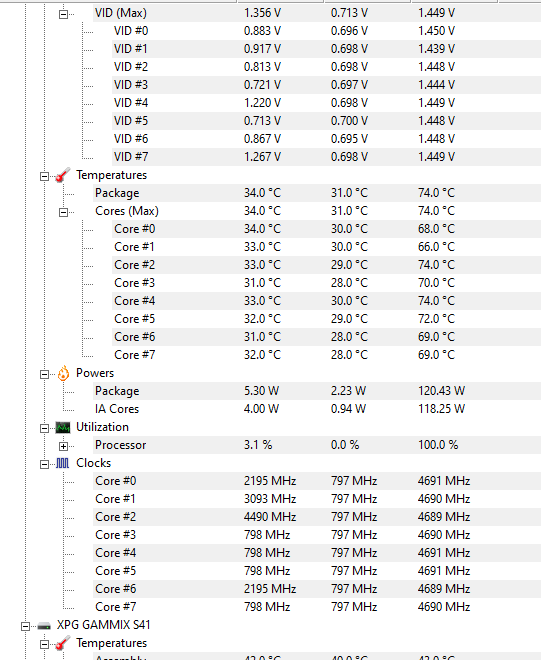Select the VID #4 voltage row
The height and width of the screenshot is (660, 541).
pos(326,103)
